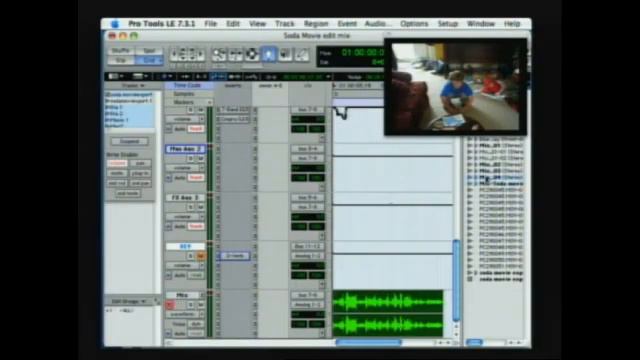
Task: Select the REV track input path selector
Action: click(x=308, y=247)
